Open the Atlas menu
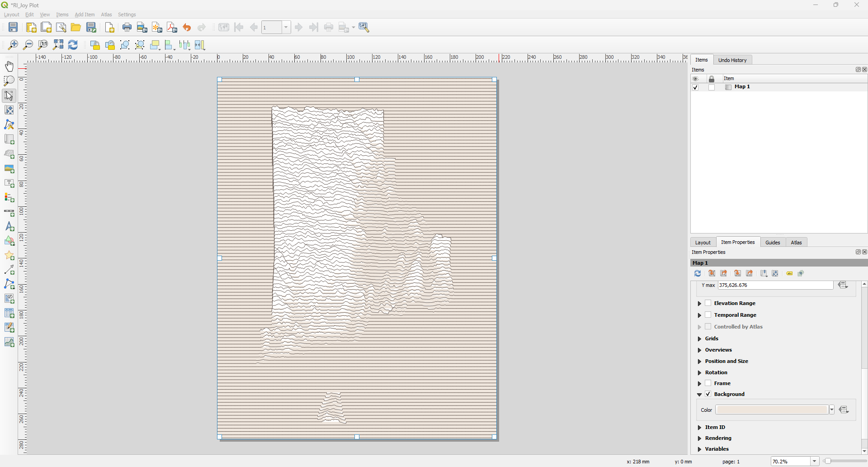868x467 pixels. [x=106, y=14]
